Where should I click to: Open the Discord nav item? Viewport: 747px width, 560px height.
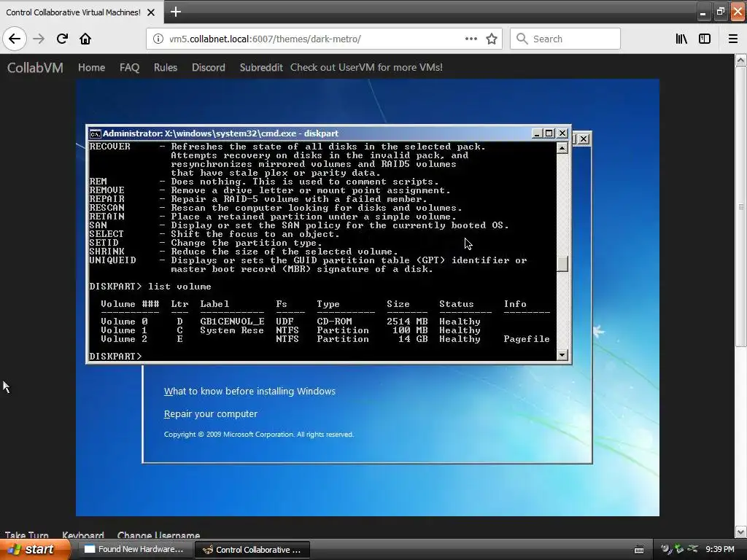[208, 68]
